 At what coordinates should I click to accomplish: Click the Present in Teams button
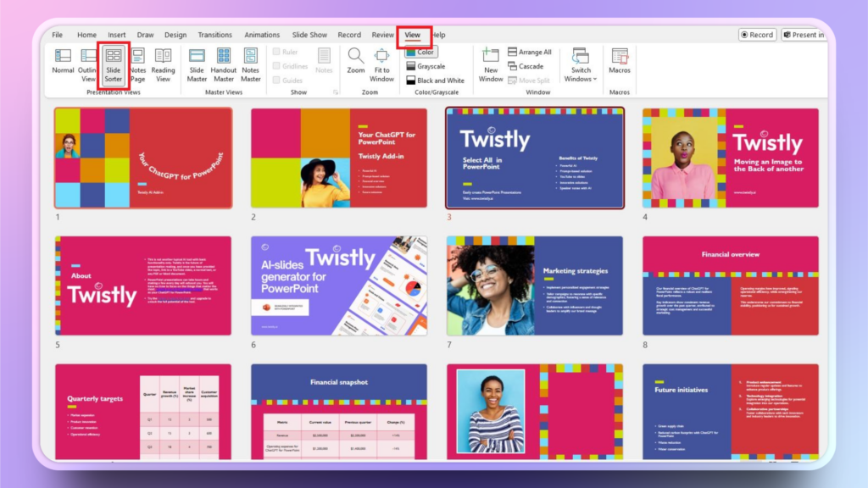click(x=804, y=35)
